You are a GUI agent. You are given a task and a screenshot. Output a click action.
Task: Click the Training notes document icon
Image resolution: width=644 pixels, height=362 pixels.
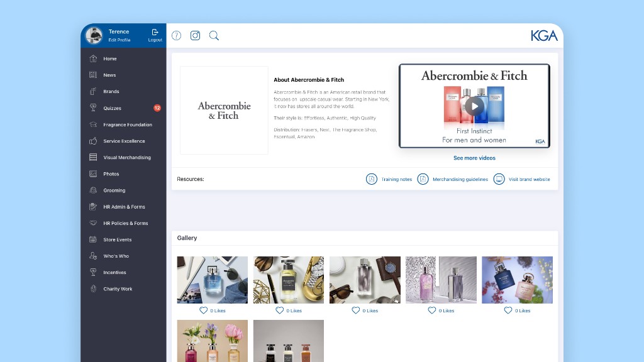[371, 179]
